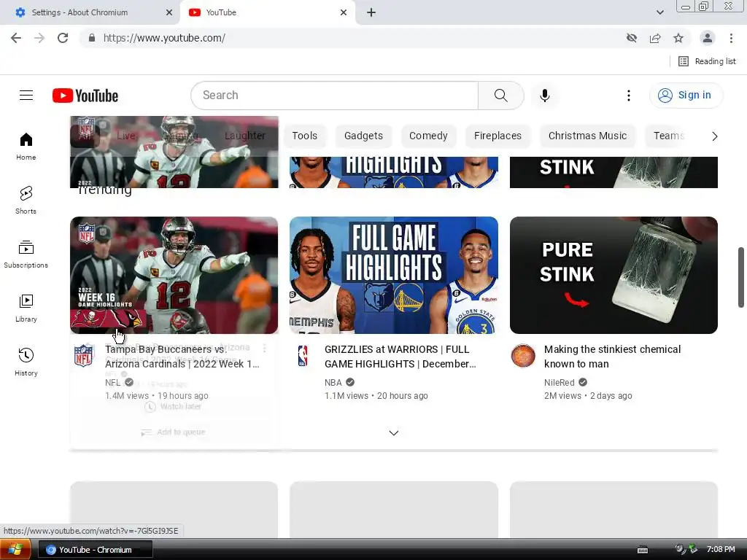Click the NFL channel avatar
The height and width of the screenshot is (560, 747).
tap(83, 356)
